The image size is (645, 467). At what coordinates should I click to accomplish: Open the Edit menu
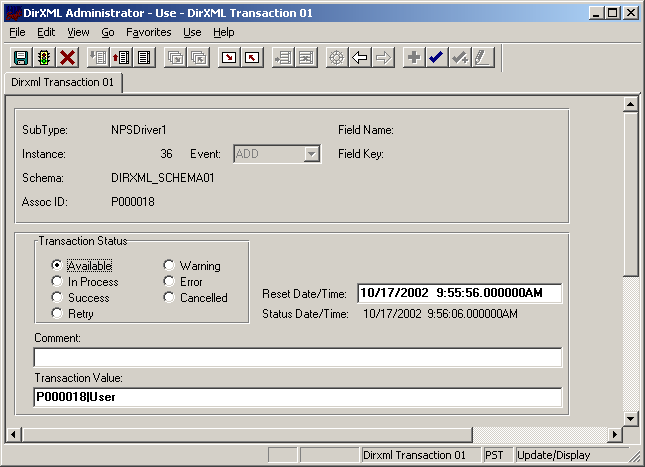pyautogui.click(x=46, y=32)
